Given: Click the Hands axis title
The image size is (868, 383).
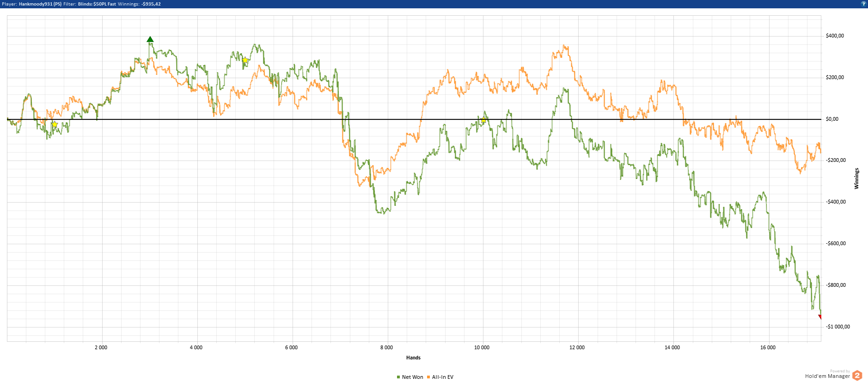Looking at the screenshot, I should [413, 358].
